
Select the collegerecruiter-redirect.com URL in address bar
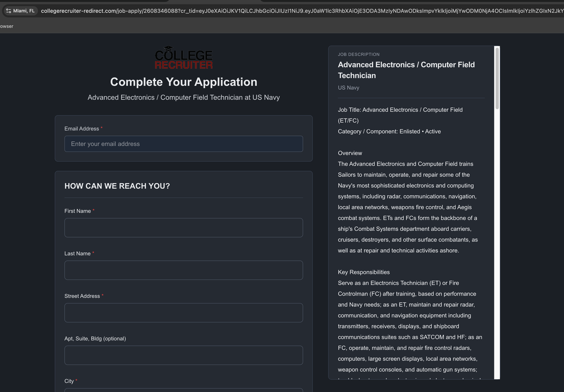pyautogui.click(x=302, y=11)
